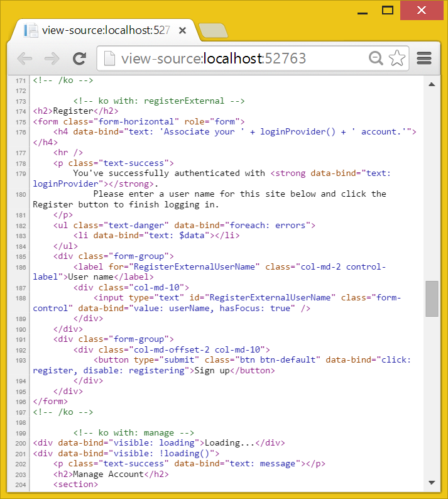This screenshot has height=499, width=448.
Task: Click the comment "ko with: manage"
Action: (x=136, y=433)
